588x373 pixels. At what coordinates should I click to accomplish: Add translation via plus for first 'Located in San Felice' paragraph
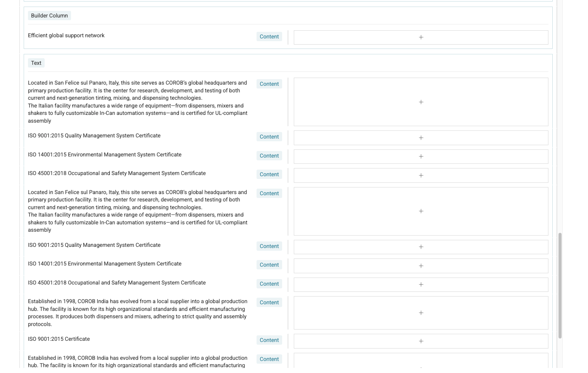(421, 102)
